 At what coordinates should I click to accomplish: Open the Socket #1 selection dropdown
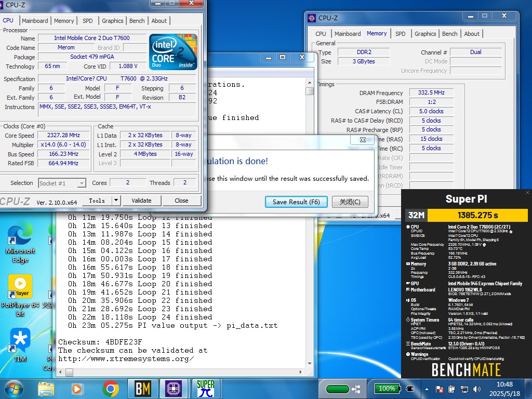(62, 183)
